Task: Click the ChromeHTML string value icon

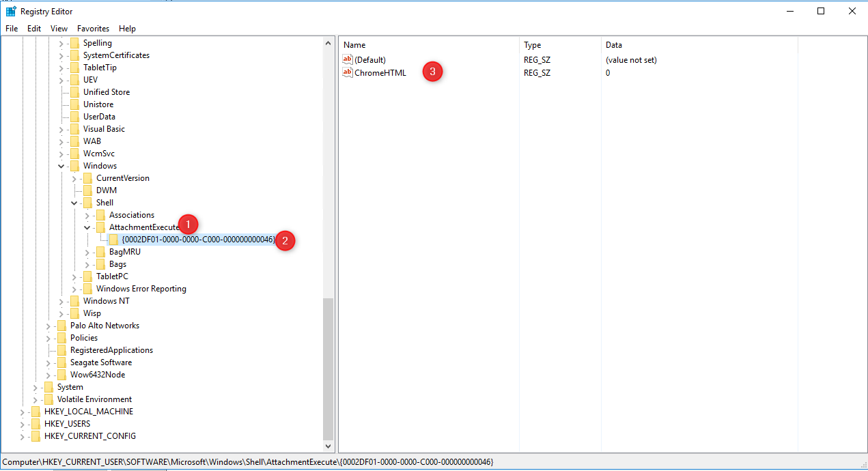Action: point(348,73)
